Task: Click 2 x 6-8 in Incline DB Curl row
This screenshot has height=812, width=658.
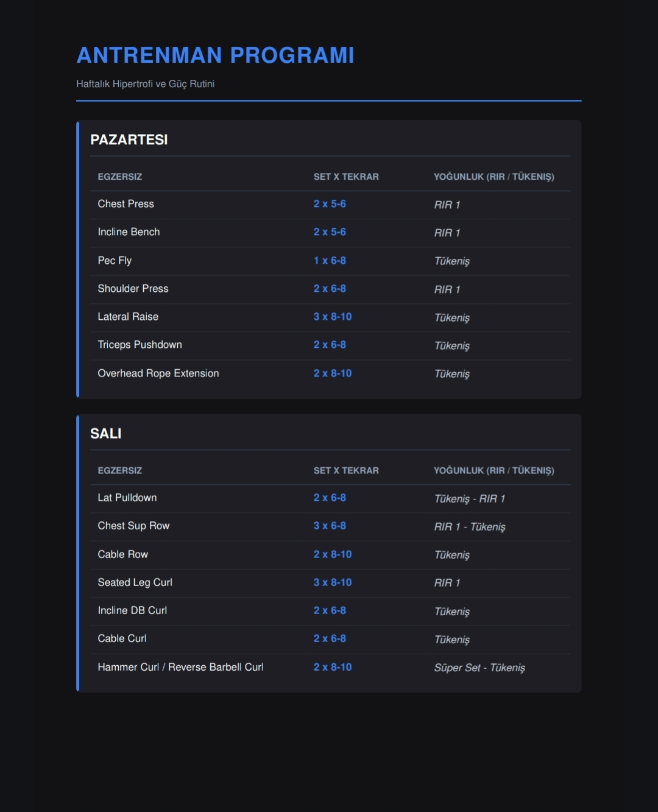Action: (x=330, y=610)
